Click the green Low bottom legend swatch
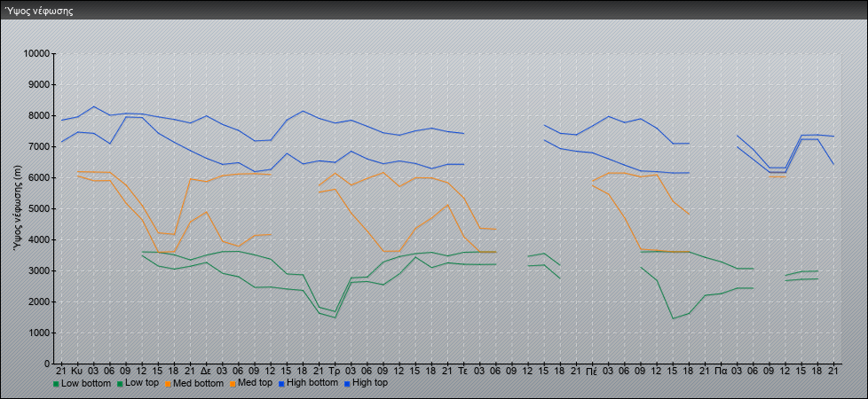 (x=56, y=383)
